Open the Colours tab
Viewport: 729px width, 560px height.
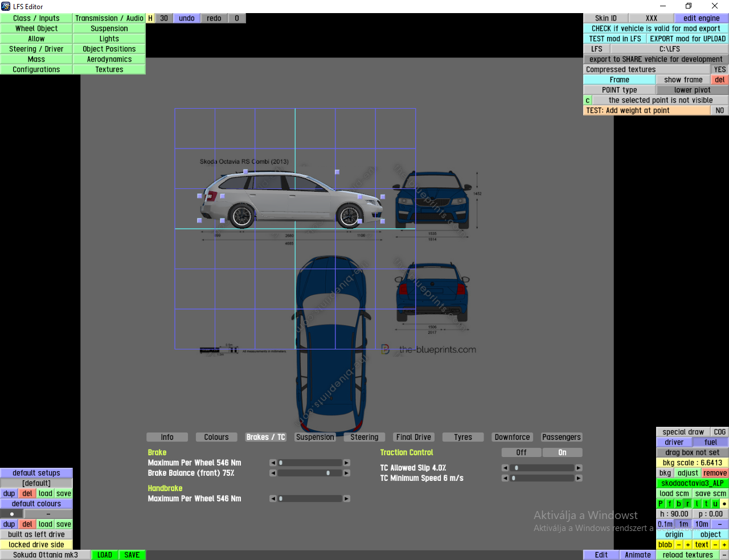pos(216,437)
